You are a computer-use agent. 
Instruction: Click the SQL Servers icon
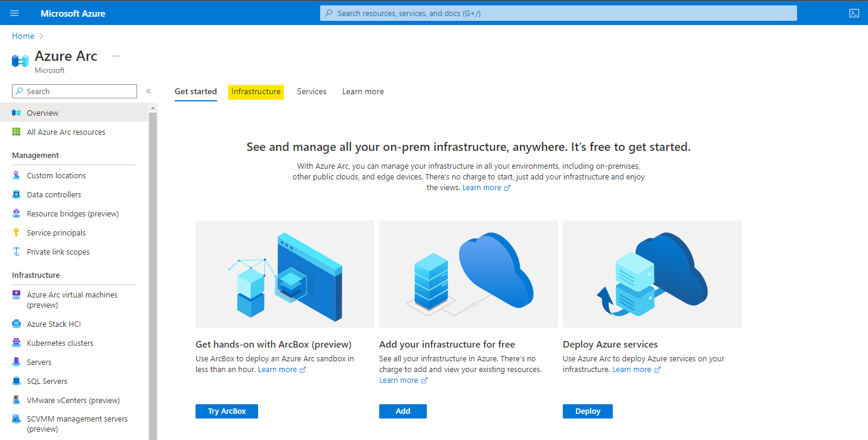(x=16, y=381)
